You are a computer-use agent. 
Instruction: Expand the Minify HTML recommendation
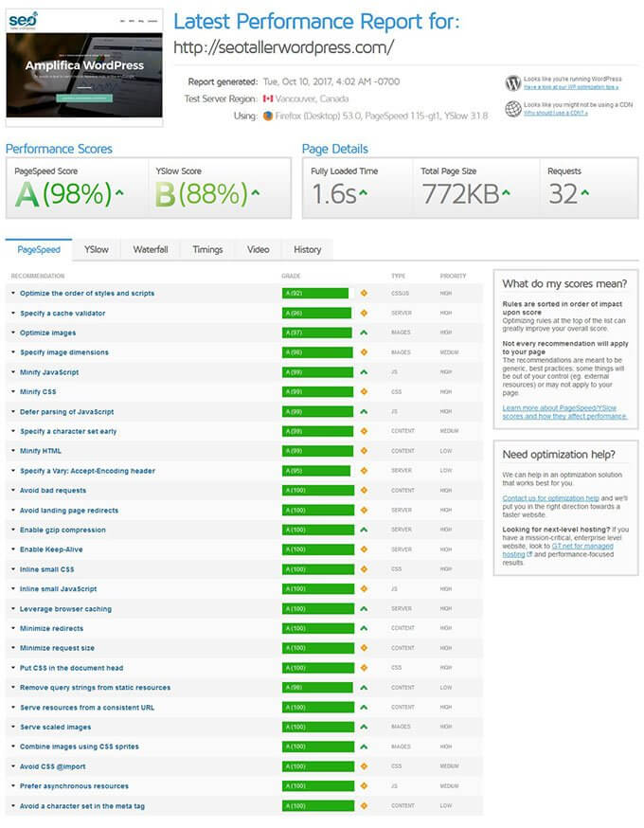[13, 451]
